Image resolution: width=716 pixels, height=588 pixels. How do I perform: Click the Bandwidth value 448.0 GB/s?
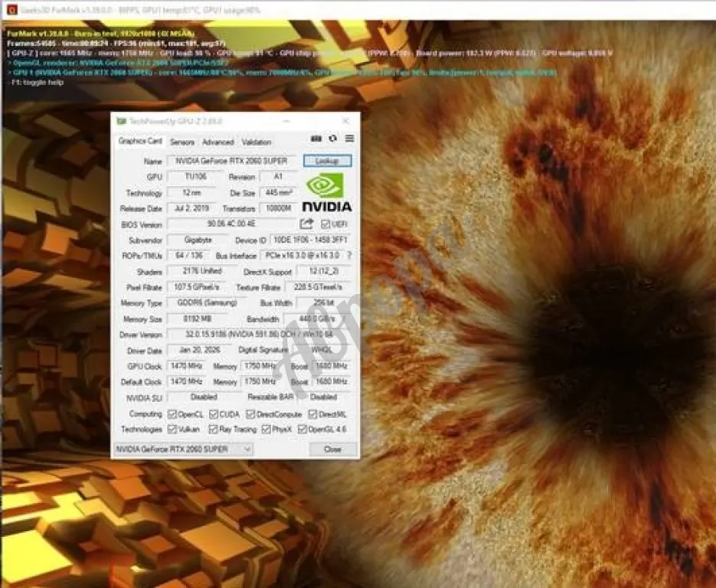click(317, 318)
